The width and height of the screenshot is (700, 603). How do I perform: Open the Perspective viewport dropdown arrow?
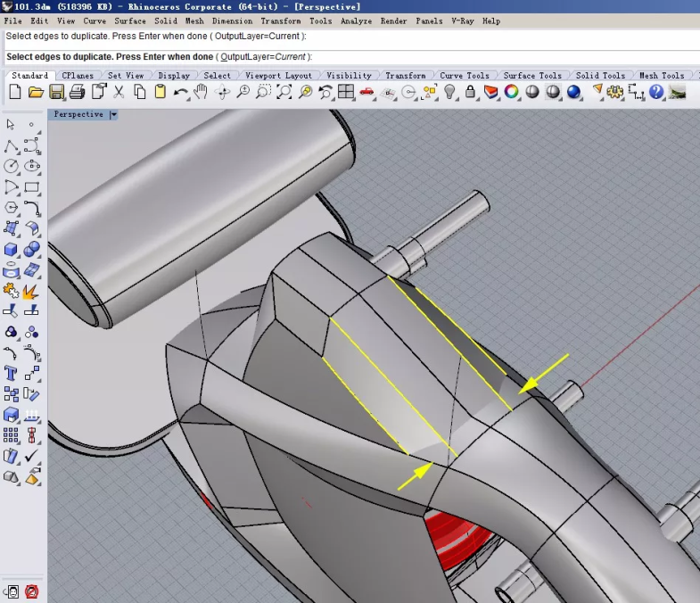(113, 114)
